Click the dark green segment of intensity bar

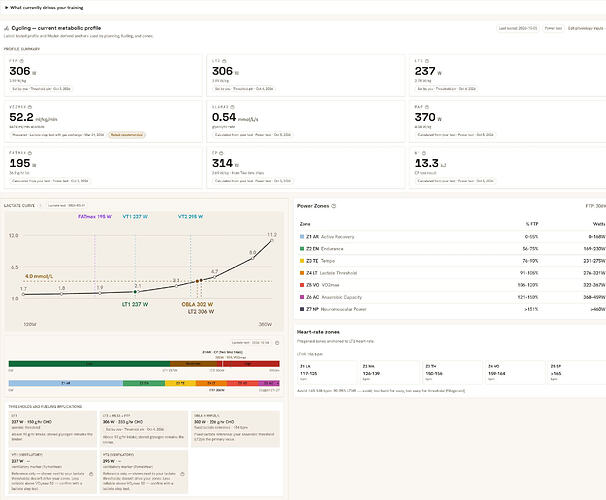(89, 364)
